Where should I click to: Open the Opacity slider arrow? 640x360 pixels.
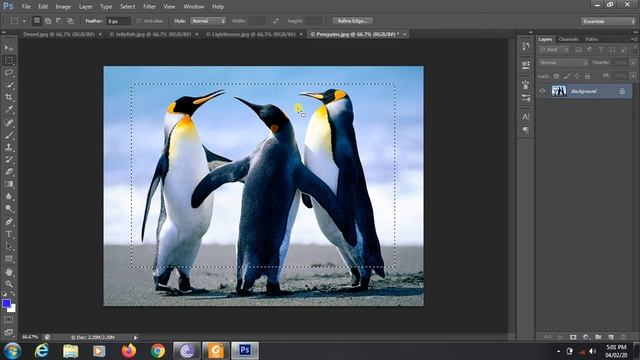[633, 62]
